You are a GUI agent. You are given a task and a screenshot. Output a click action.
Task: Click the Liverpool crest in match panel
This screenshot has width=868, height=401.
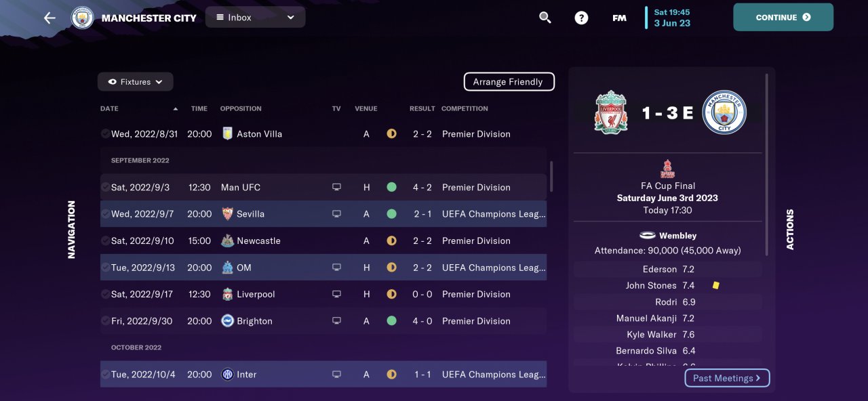pos(611,112)
